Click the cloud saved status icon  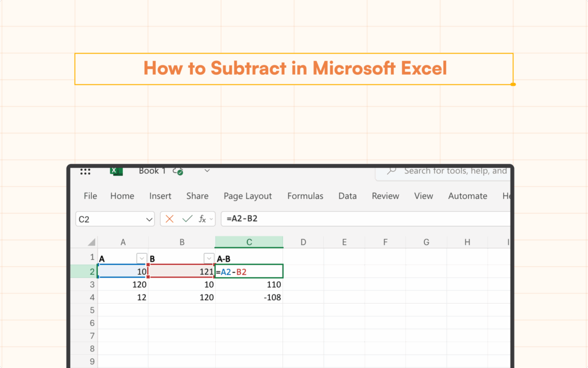(x=178, y=171)
